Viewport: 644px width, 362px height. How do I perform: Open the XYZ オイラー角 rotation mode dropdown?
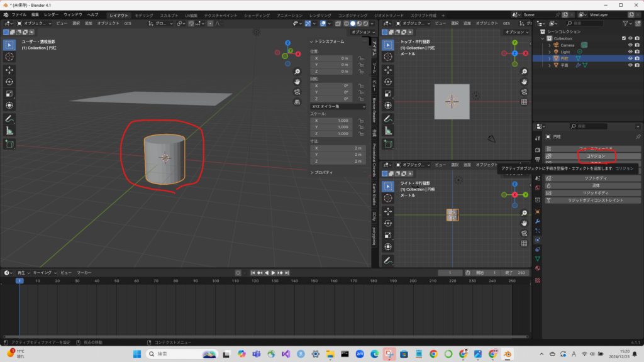[x=338, y=107]
